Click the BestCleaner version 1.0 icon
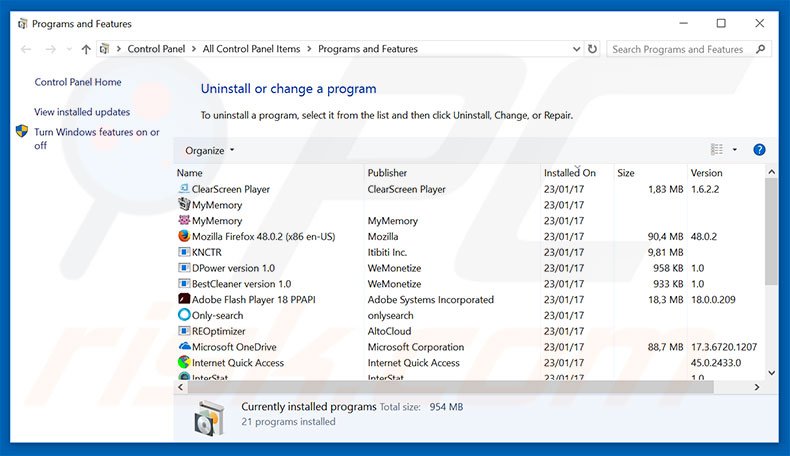This screenshot has height=456, width=790. coord(184,283)
